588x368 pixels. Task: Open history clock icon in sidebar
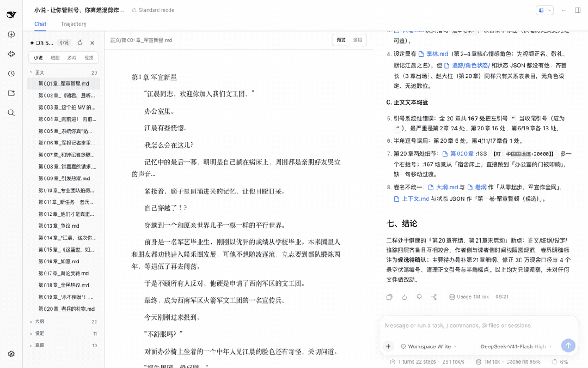pos(11,74)
